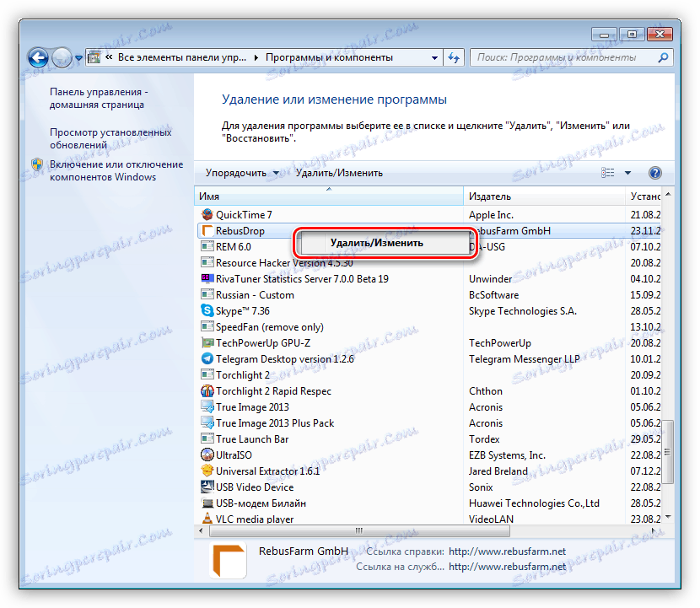This screenshot has width=700, height=608.
Task: Click Удалить/Изменить in the toolbar
Action: 339,173
